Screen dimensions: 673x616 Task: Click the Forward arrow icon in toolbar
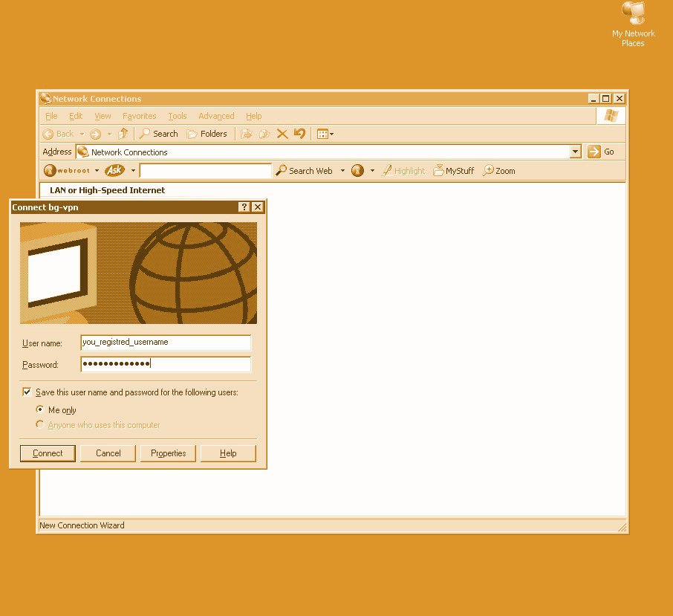(x=95, y=134)
